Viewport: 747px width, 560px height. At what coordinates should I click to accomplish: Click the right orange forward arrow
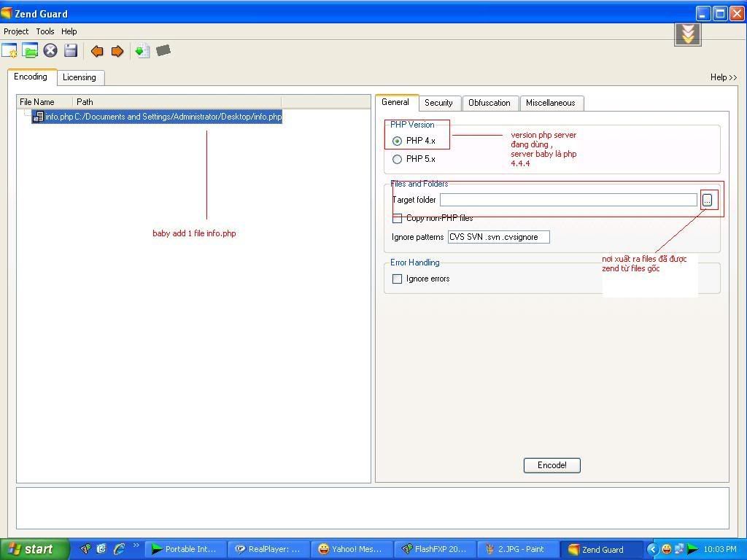[117, 51]
